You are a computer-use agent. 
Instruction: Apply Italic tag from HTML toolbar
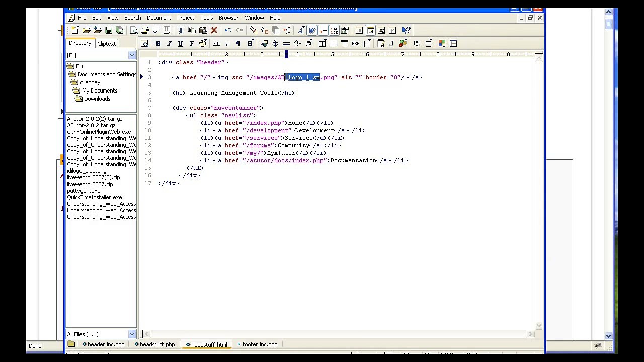(169, 44)
